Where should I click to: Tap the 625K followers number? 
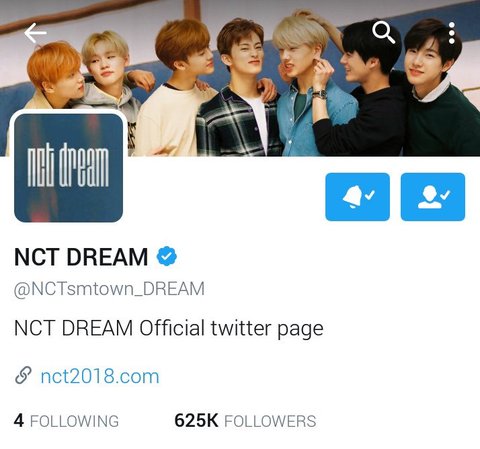pyautogui.click(x=196, y=421)
